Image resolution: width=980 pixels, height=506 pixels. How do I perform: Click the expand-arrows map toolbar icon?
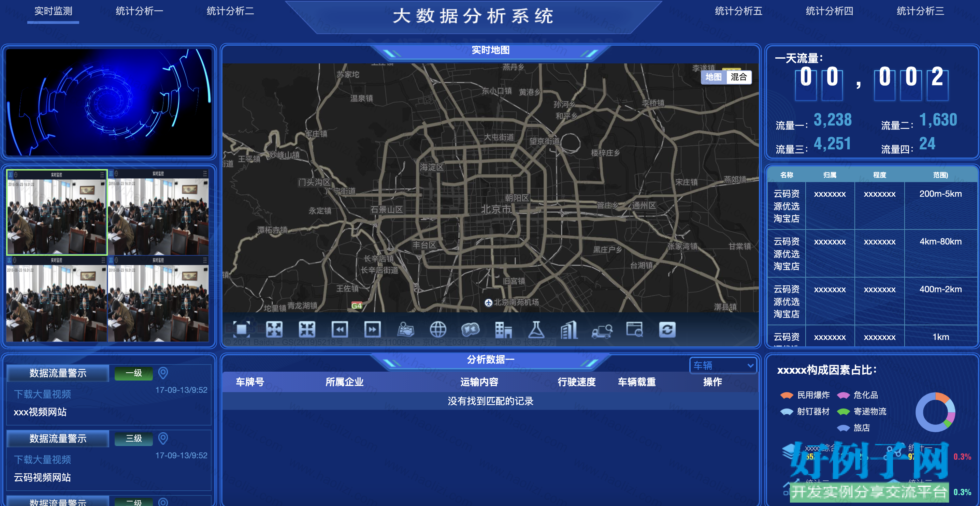[x=274, y=329]
